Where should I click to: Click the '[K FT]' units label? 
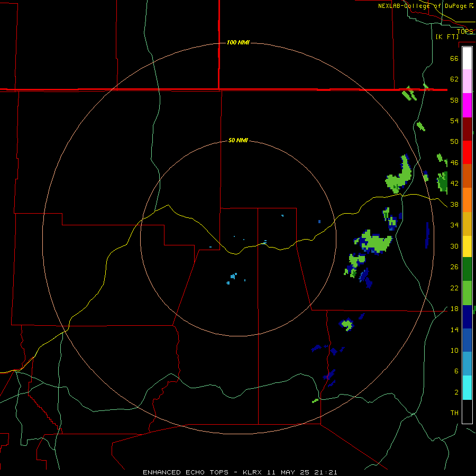tap(447, 36)
